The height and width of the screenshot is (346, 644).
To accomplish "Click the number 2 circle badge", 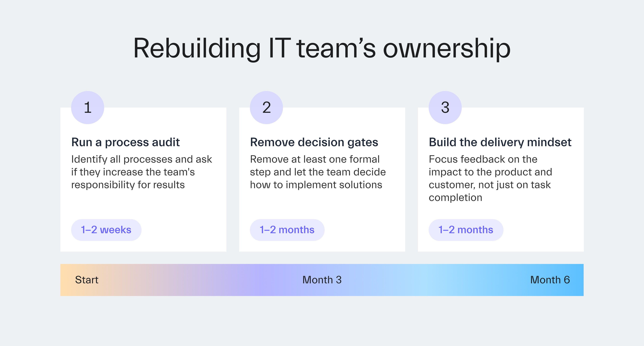I will pos(266,107).
